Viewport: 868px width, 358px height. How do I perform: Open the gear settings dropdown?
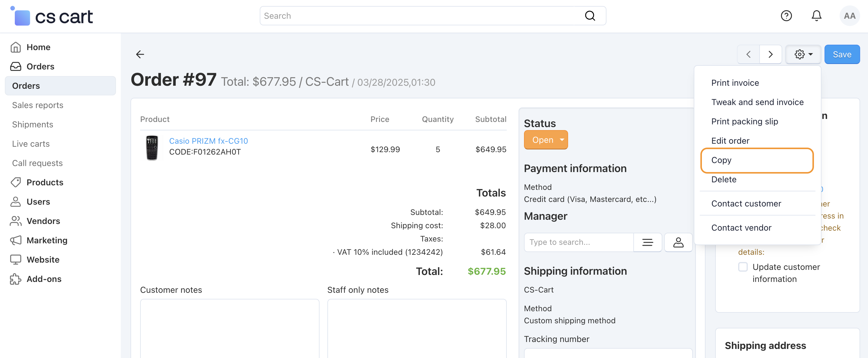[803, 54]
